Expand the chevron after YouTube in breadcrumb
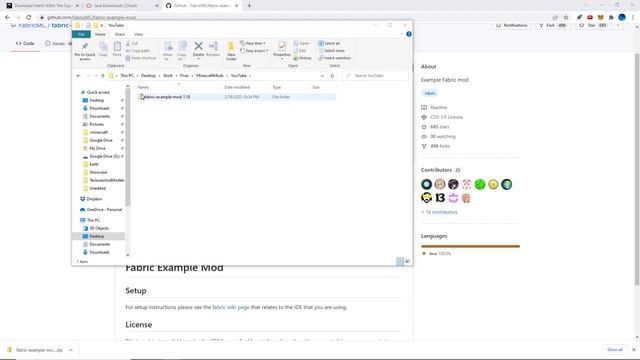Viewport: 640px width, 360px height. pos(250,76)
